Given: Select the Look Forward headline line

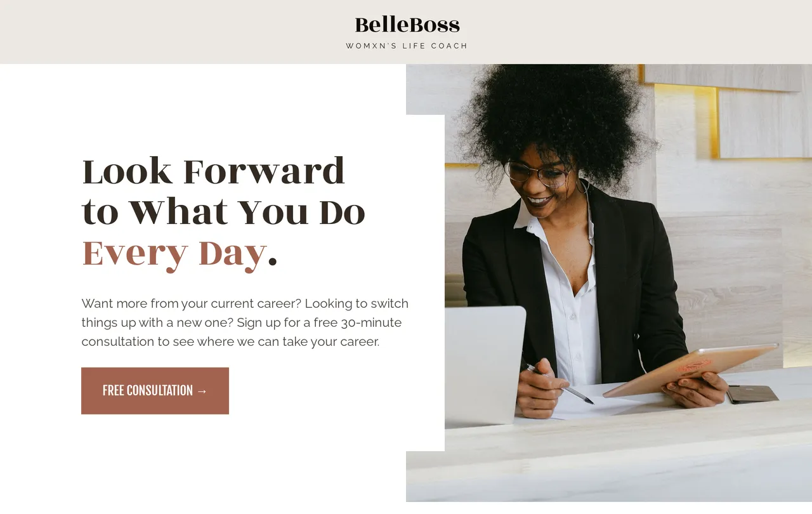Looking at the screenshot, I should click(x=214, y=171).
